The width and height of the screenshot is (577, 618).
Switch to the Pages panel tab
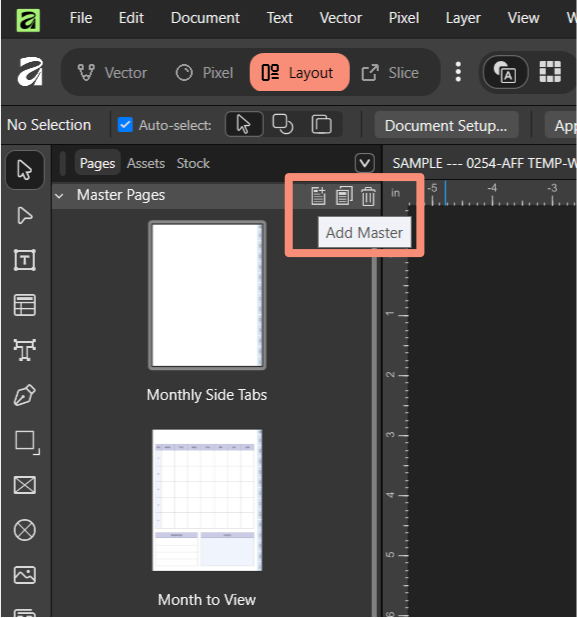[x=97, y=163]
